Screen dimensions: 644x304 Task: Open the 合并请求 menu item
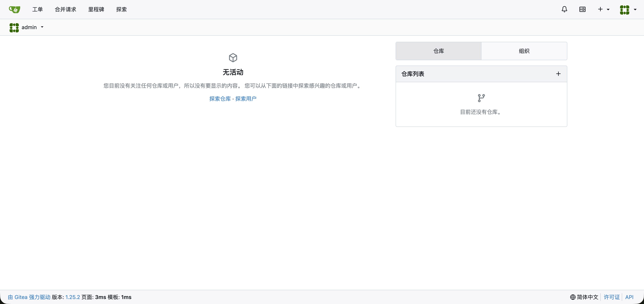pos(66,9)
